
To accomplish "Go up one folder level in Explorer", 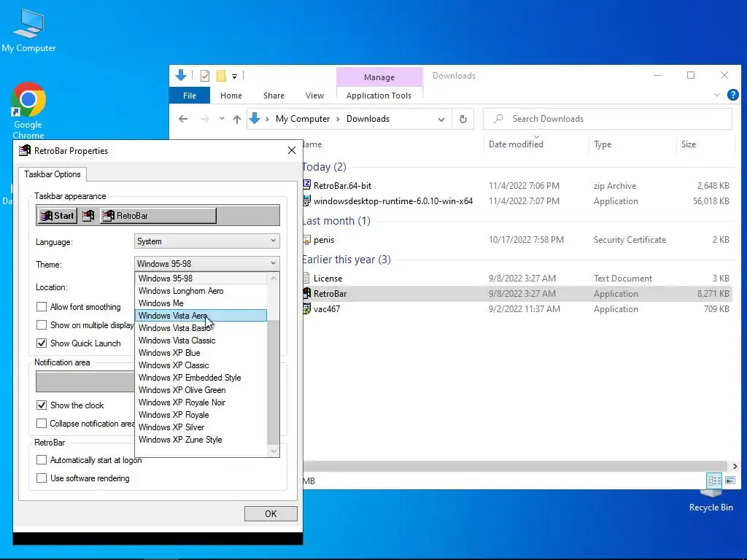I will click(x=237, y=119).
